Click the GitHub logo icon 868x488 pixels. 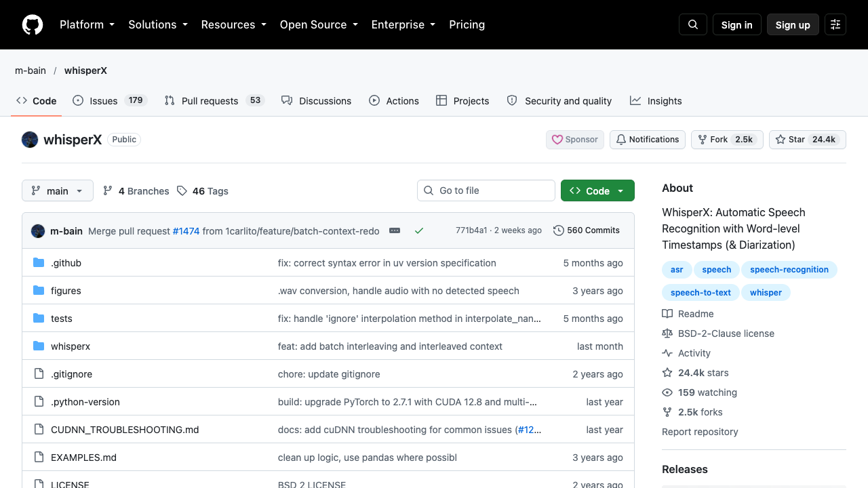tap(33, 24)
